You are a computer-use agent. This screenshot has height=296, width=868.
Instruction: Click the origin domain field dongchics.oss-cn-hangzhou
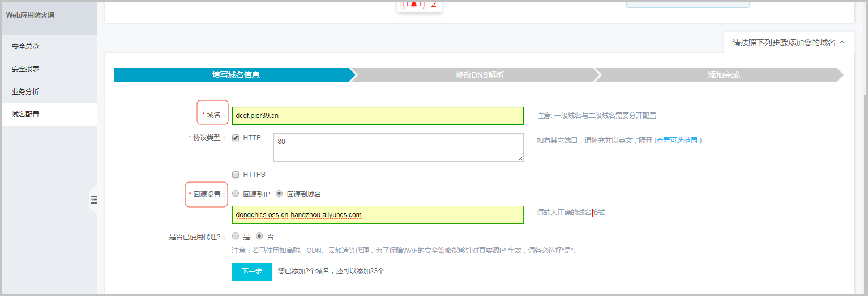(x=378, y=215)
